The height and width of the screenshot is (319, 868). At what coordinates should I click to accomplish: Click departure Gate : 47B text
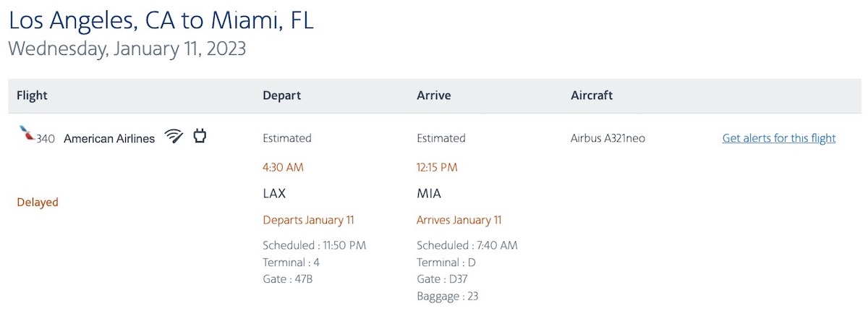coord(288,278)
